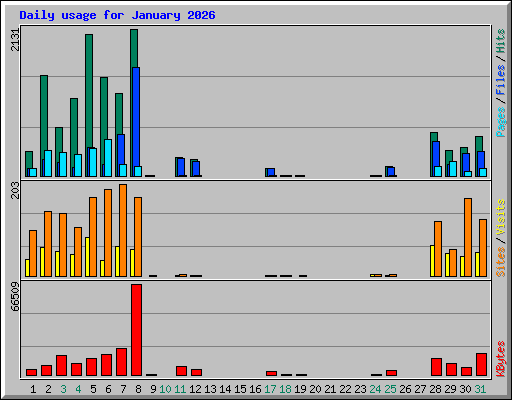Click the green "Hits" legend label
Viewport: 512px width, 400px height.
(501, 41)
